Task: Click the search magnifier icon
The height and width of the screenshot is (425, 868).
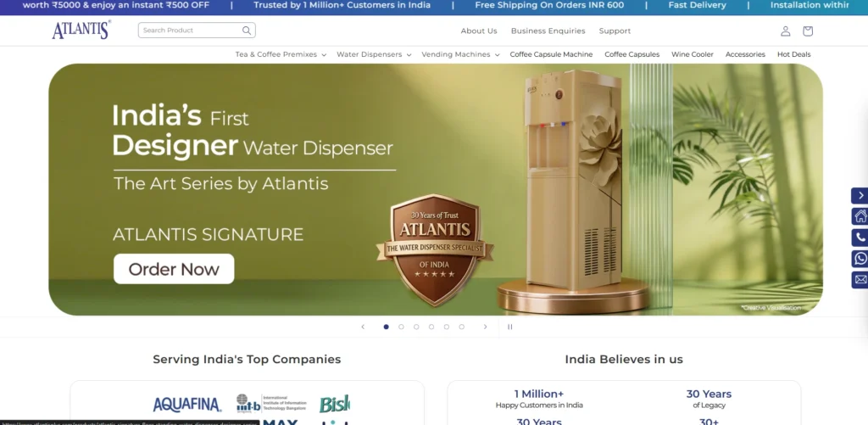Action: (x=247, y=31)
